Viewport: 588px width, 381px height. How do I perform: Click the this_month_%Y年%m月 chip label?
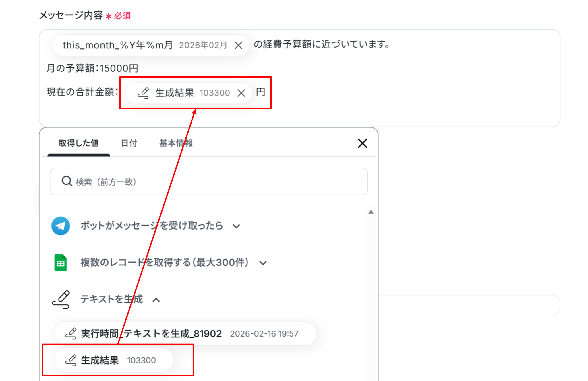[118, 45]
